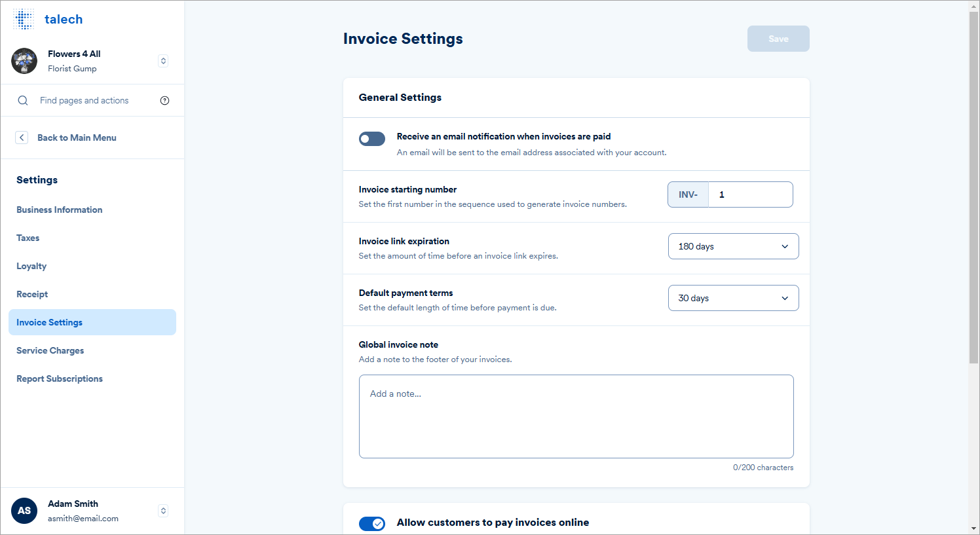Open the Receipt settings page

pos(31,294)
